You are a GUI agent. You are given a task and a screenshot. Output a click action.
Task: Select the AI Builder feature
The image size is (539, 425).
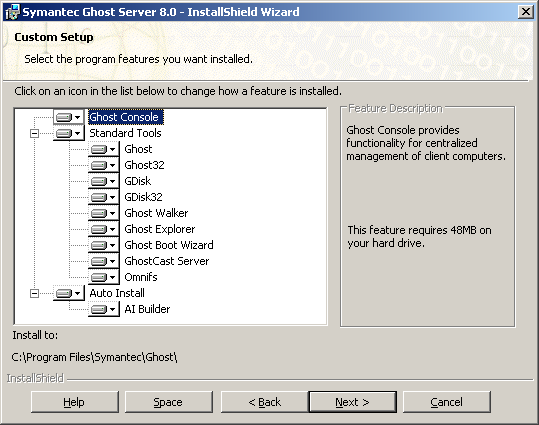coord(147,309)
